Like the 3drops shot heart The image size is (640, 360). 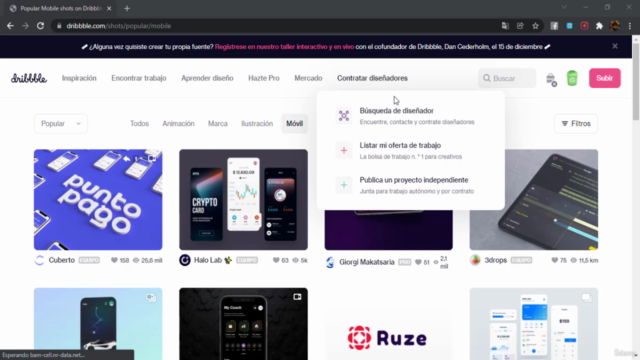[554, 260]
